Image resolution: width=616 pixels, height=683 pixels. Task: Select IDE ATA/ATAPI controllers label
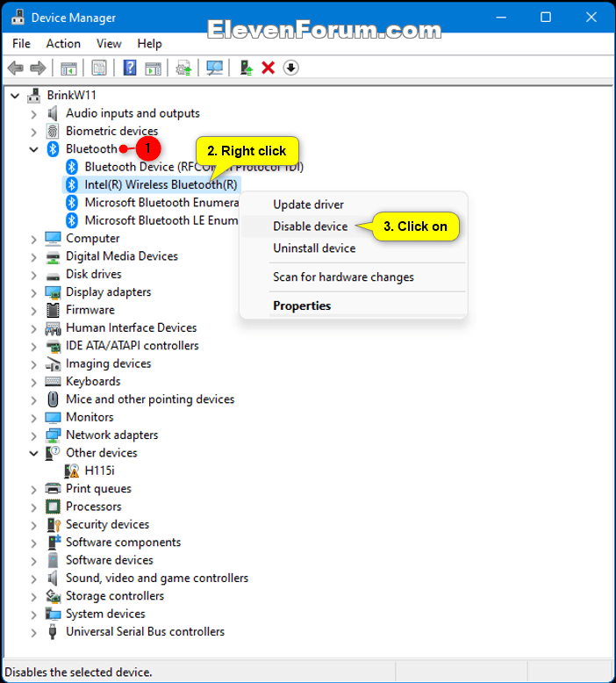132,345
